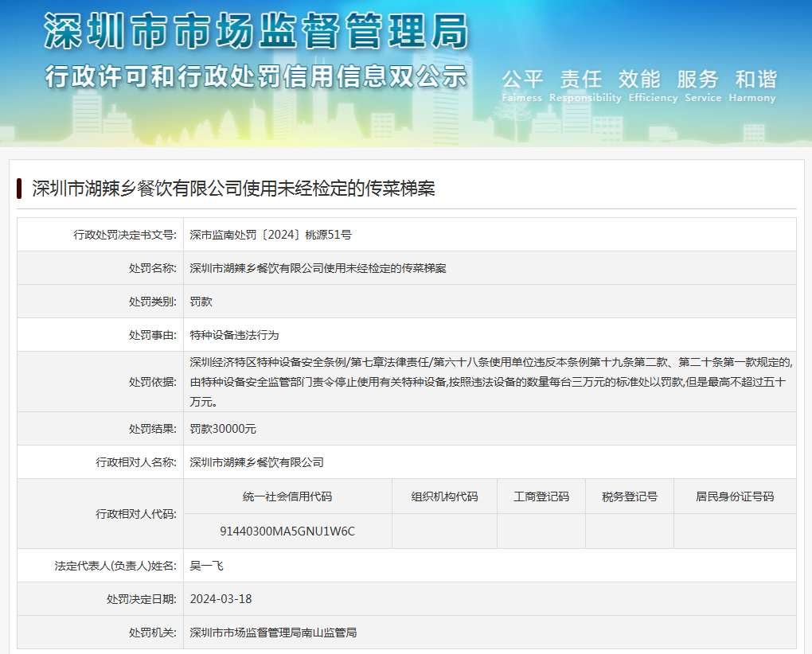
Task: Click the 深圳市市场监督管理局 banner title
Action: (x=256, y=32)
